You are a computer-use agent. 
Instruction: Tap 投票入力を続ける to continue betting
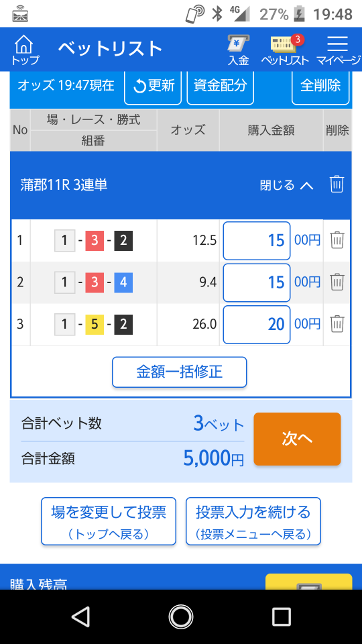click(253, 521)
